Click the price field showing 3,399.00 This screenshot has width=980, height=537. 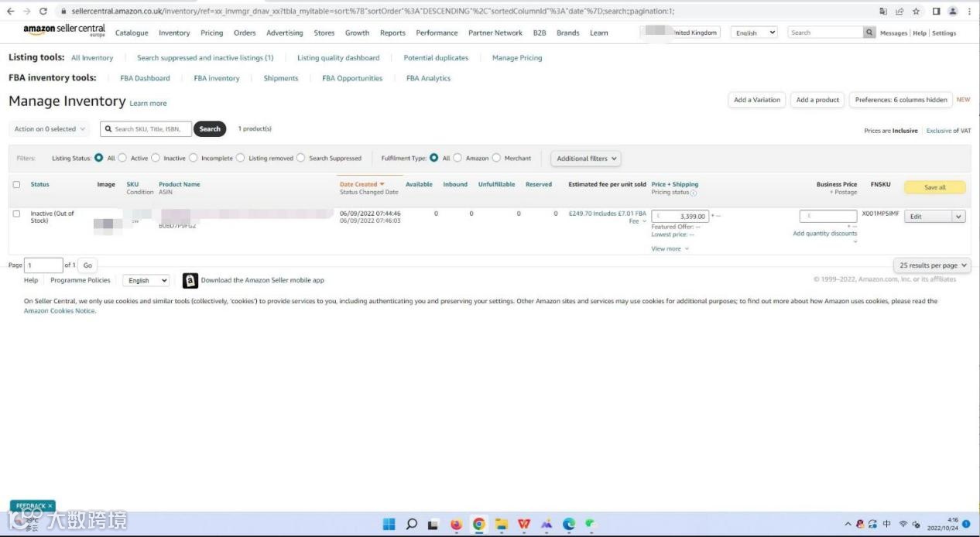click(x=680, y=217)
